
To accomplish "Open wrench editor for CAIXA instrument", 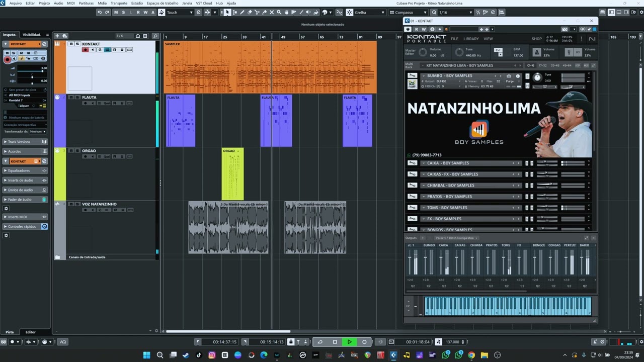I will point(413,163).
